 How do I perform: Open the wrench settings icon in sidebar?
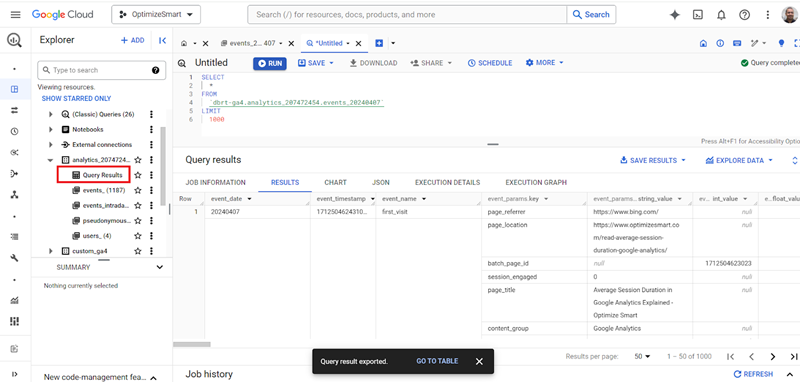(x=14, y=258)
